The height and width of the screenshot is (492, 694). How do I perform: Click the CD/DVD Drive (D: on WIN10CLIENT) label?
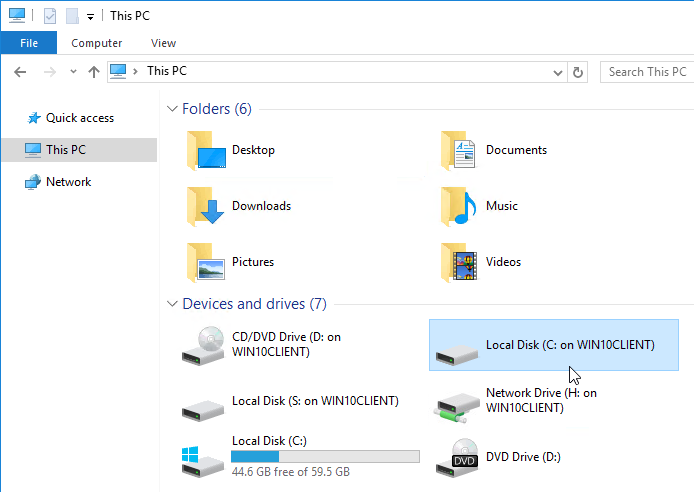[x=286, y=344]
